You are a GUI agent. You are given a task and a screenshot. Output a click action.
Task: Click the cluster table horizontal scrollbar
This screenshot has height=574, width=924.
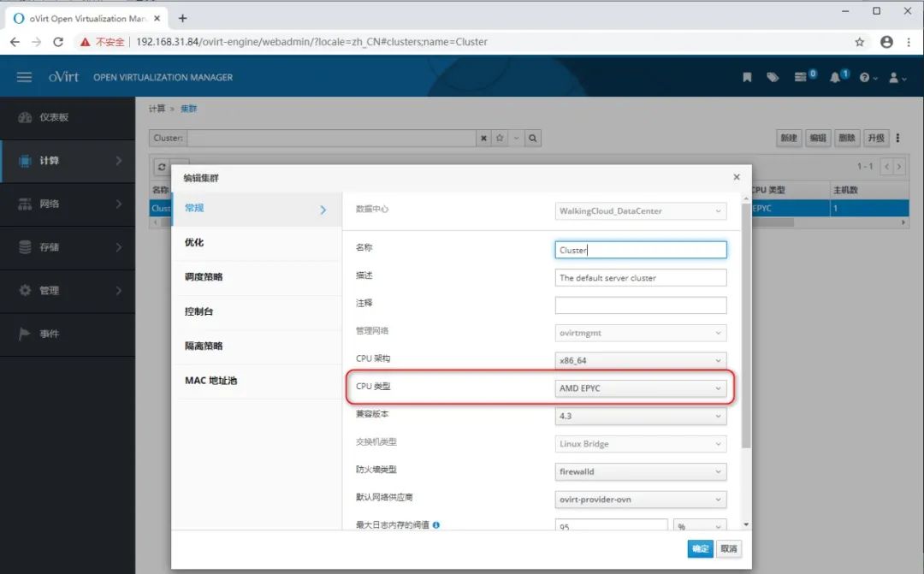772,222
